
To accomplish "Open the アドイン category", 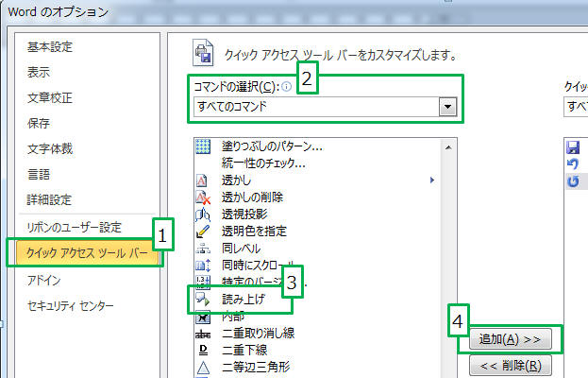I will (43, 280).
